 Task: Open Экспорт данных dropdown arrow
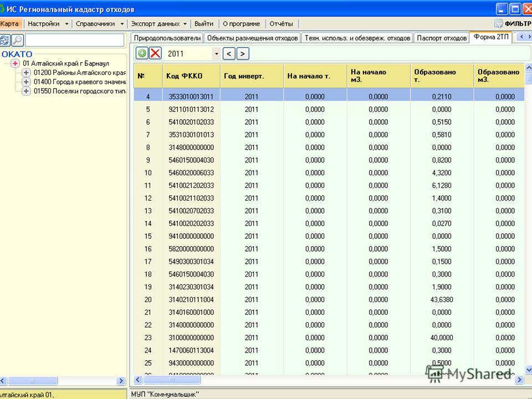(x=185, y=24)
